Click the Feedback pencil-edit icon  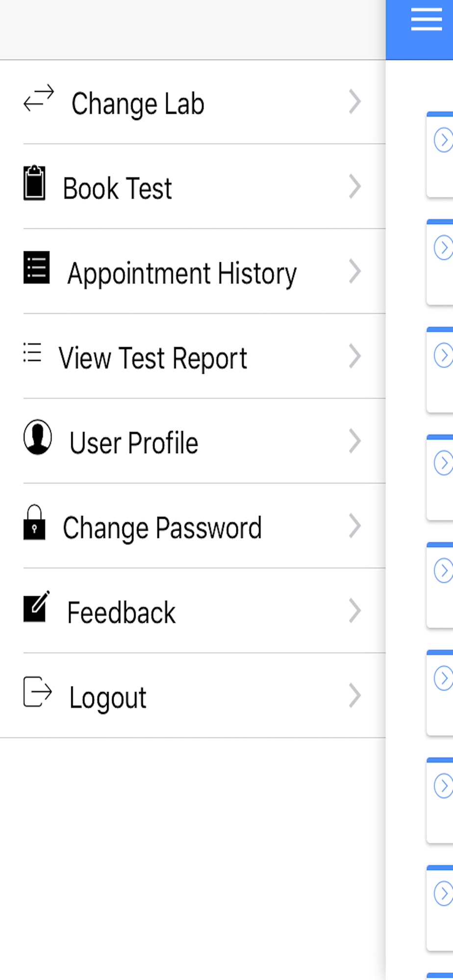pos(37,607)
